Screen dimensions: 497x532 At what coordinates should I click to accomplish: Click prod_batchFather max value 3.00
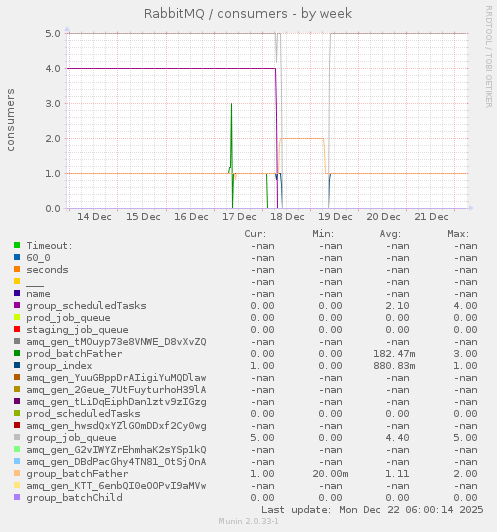(465, 354)
